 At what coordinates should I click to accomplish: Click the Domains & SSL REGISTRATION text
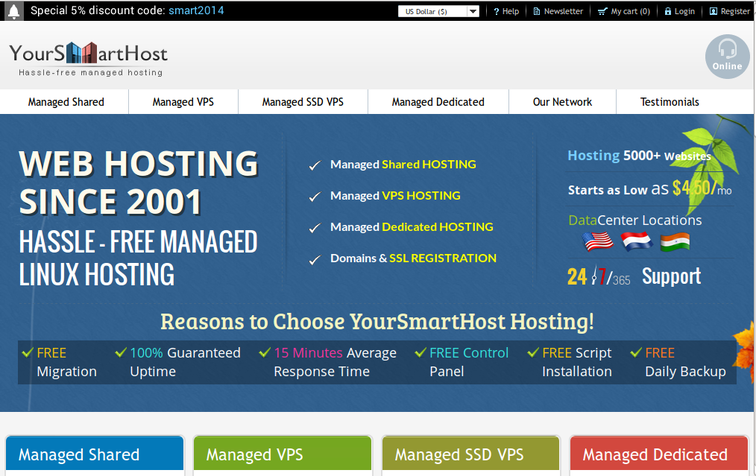click(413, 258)
